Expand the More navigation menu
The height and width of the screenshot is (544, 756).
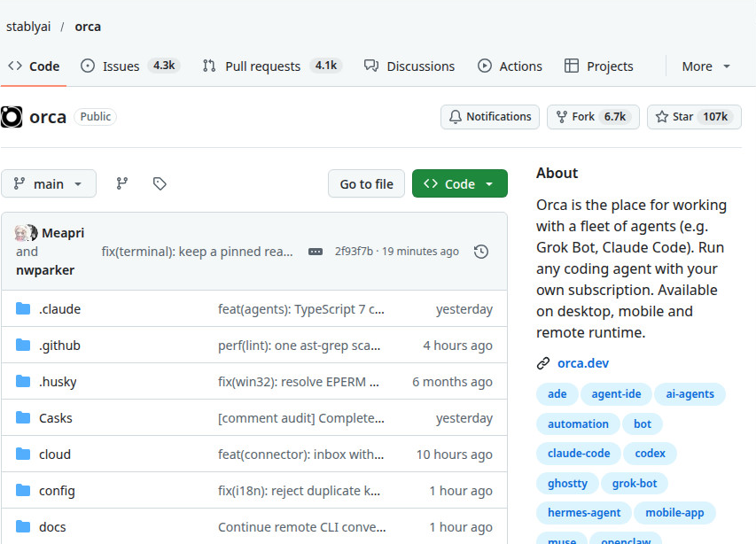click(x=705, y=66)
